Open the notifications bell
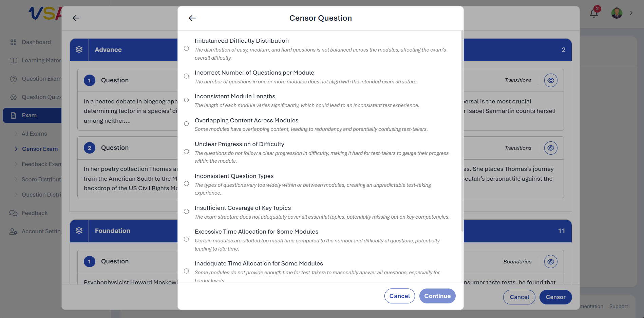 click(594, 13)
